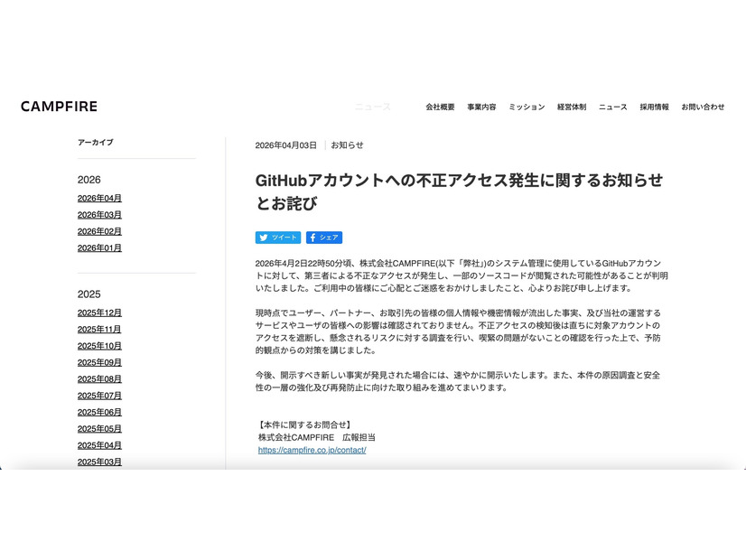Open the お問い合わせ page

[704, 107]
